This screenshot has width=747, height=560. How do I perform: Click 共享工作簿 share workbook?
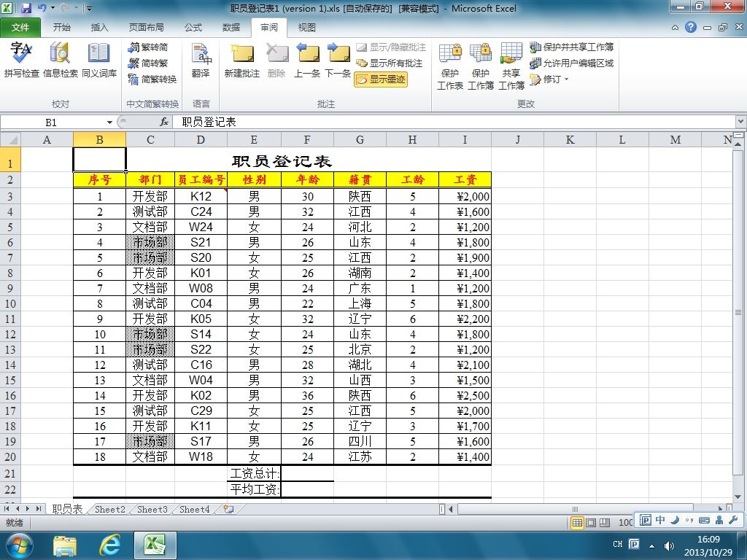[x=511, y=66]
